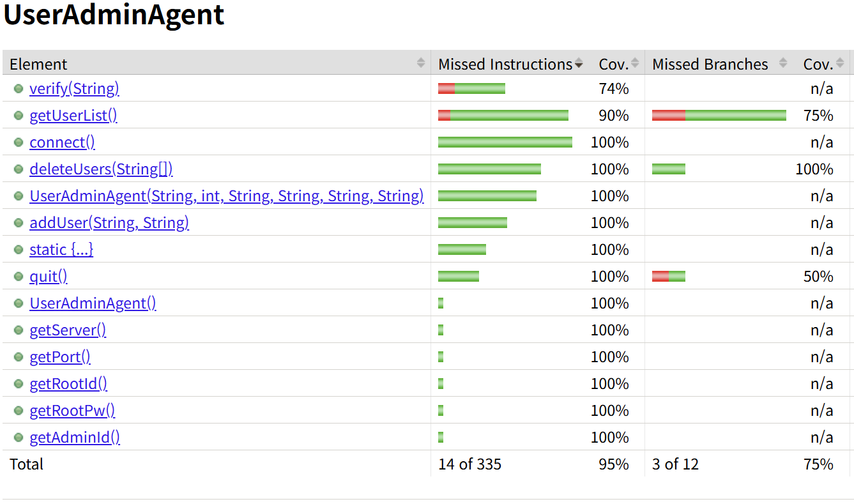Click the green method icon beside verify(String)
The height and width of the screenshot is (504, 854).
tap(19, 89)
